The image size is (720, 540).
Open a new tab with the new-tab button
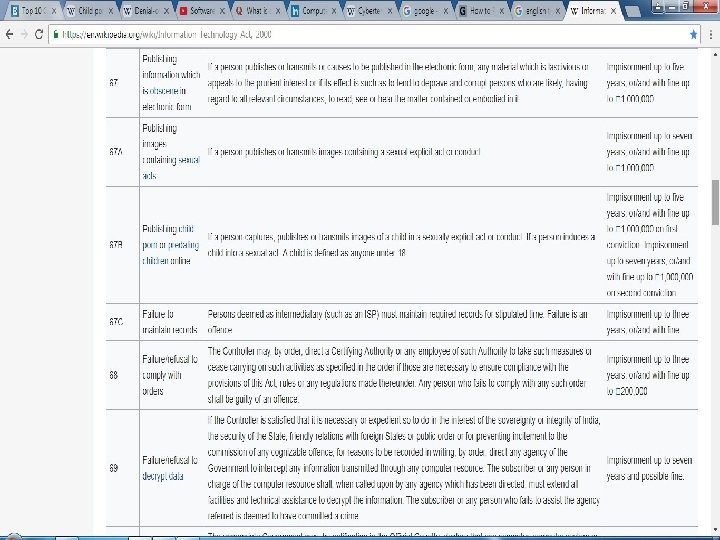[x=633, y=11]
